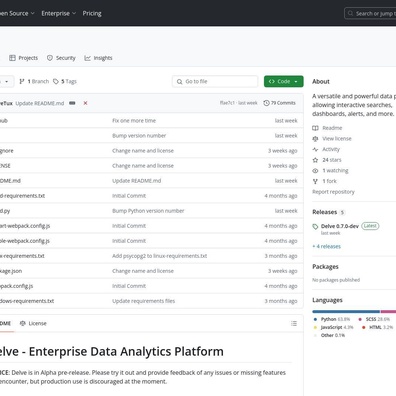This screenshot has height=396, width=396.
Task: Open the branch selector dropdown
Action: (x=7, y=81)
